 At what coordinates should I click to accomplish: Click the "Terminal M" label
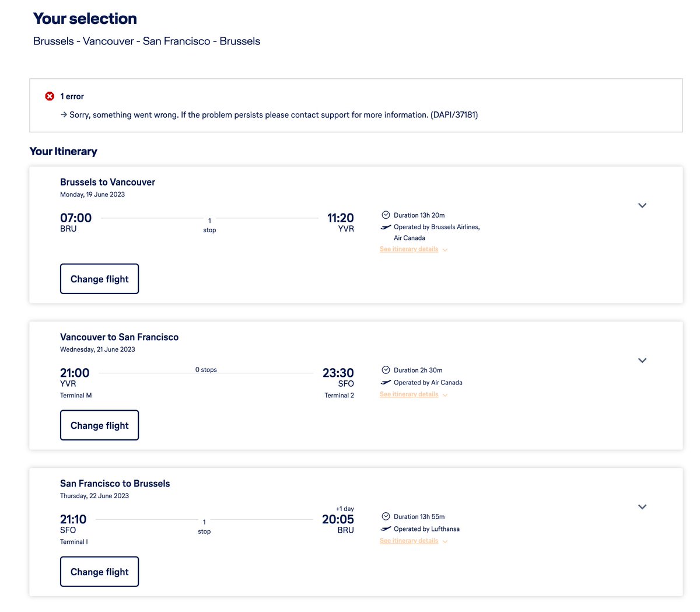click(76, 396)
